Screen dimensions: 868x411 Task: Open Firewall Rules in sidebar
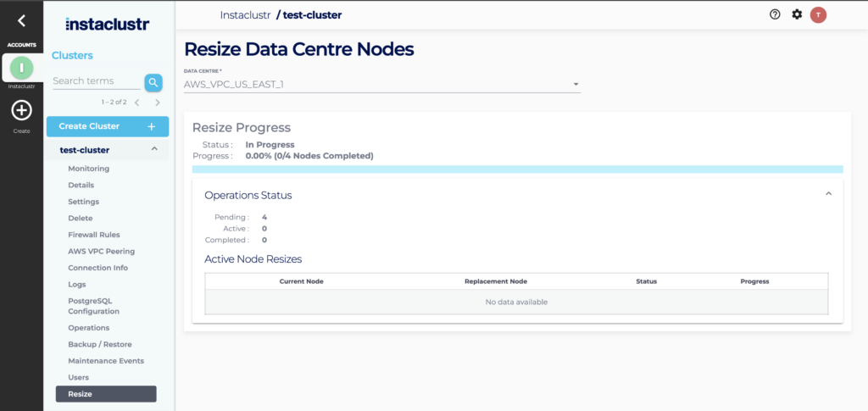[x=93, y=235]
